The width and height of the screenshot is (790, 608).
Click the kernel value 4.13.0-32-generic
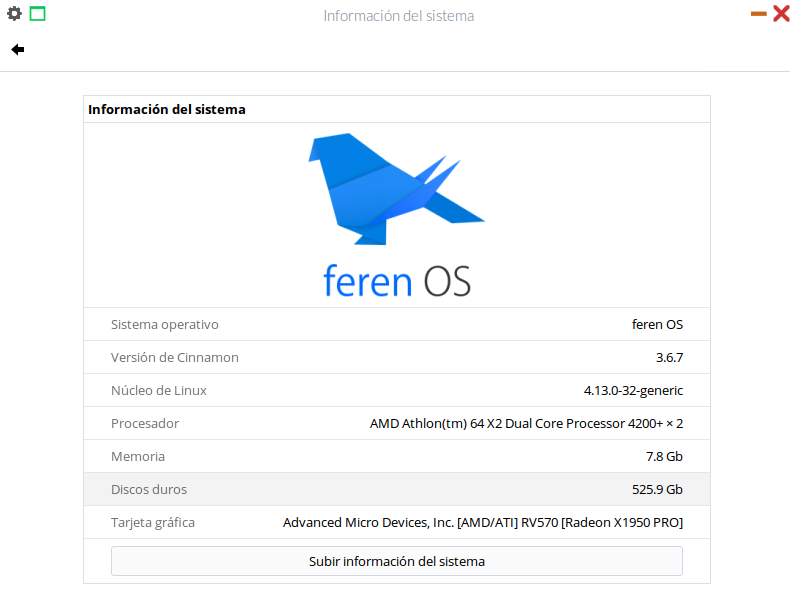click(633, 390)
